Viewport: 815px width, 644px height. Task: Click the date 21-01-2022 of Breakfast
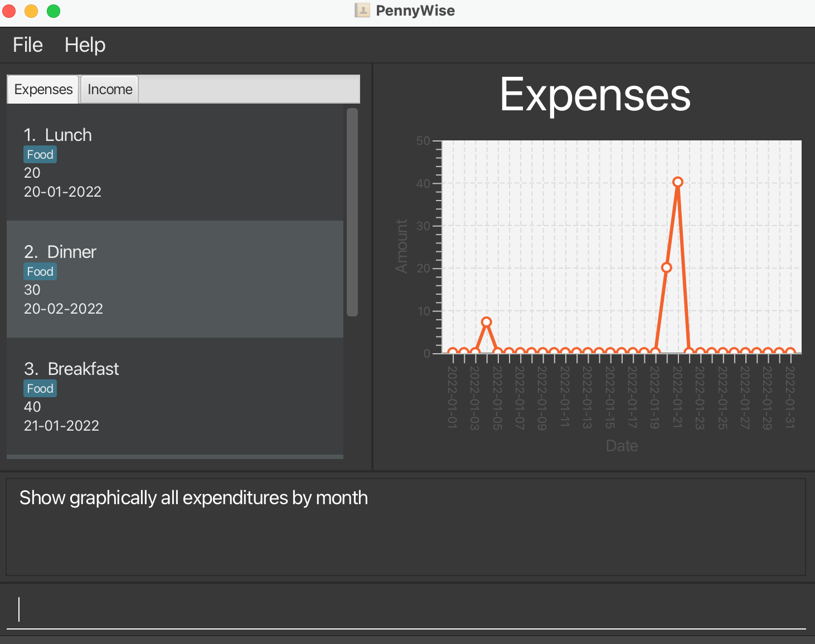pos(61,426)
